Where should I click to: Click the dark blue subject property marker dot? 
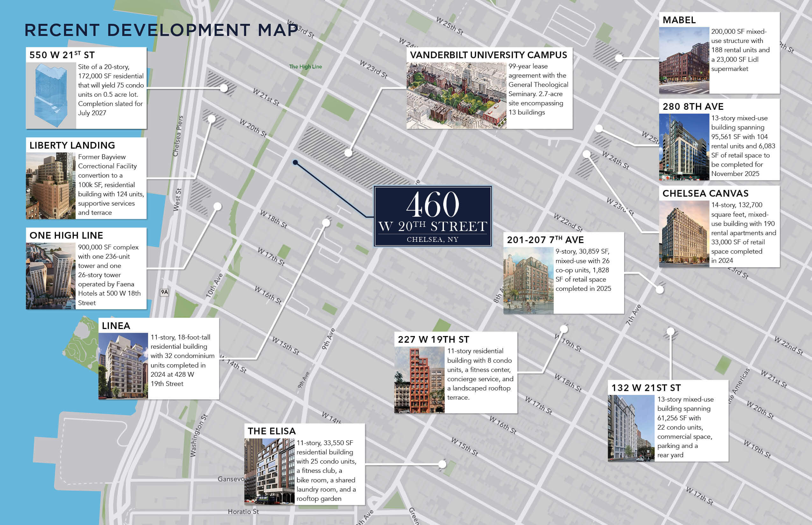pyautogui.click(x=296, y=163)
